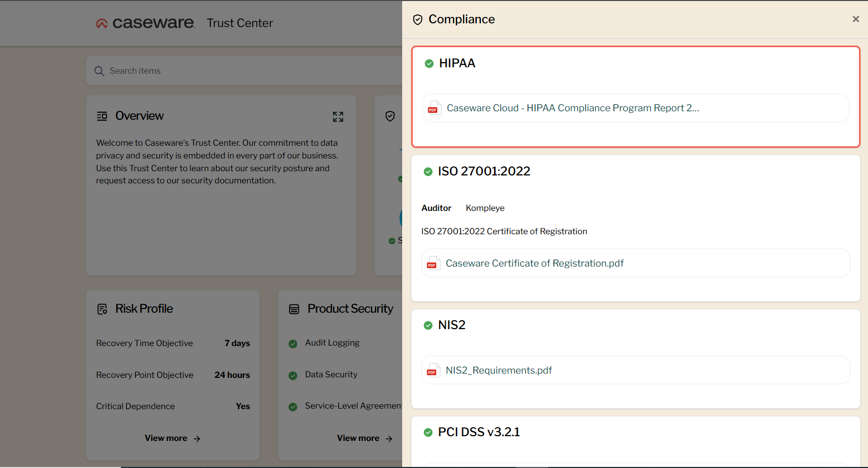
Task: Click the Compliance shield icon in panel header
Action: pyautogui.click(x=418, y=20)
